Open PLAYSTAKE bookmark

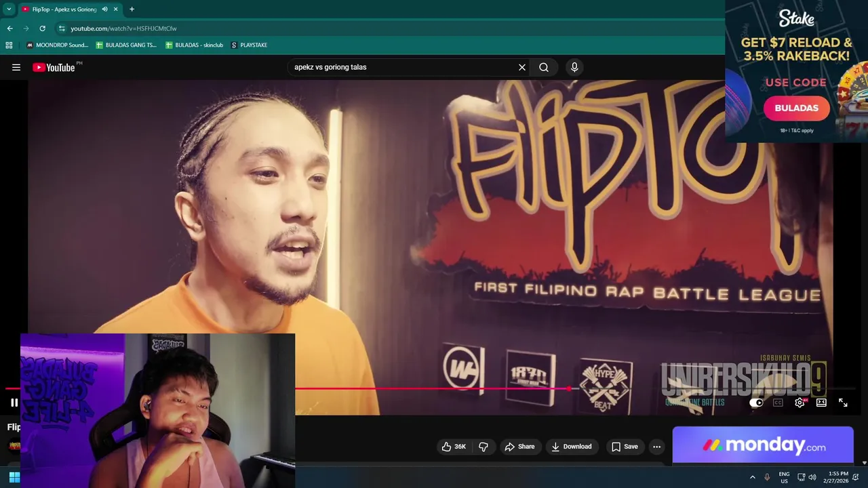tap(249, 45)
